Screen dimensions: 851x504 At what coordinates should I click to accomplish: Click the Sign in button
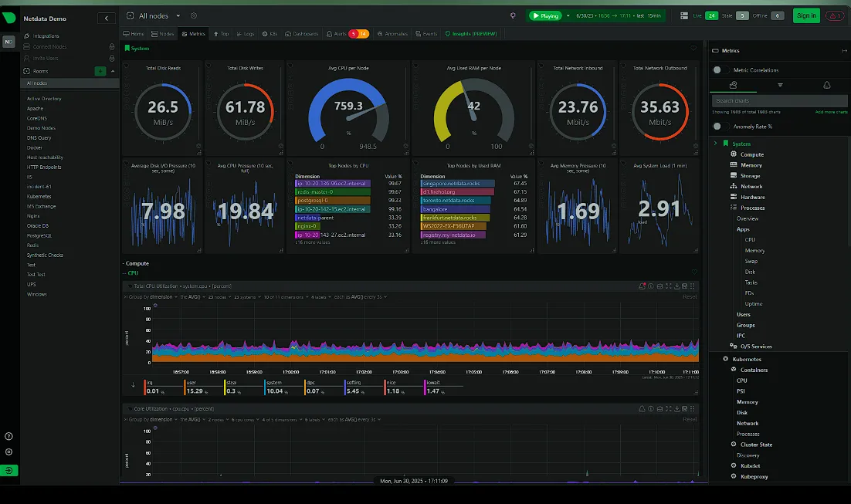coord(806,15)
